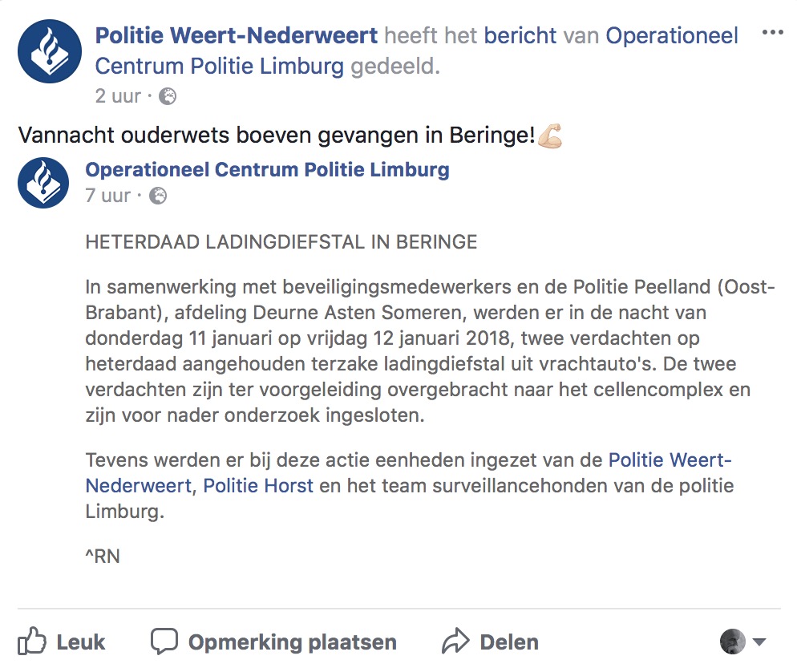
Task: Open the "7 uur" timestamp link
Action: (x=108, y=196)
